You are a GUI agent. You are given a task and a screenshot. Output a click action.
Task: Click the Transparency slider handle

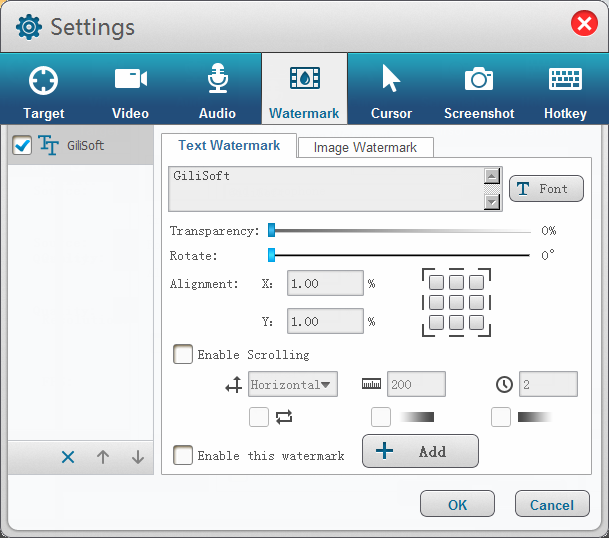(271, 230)
